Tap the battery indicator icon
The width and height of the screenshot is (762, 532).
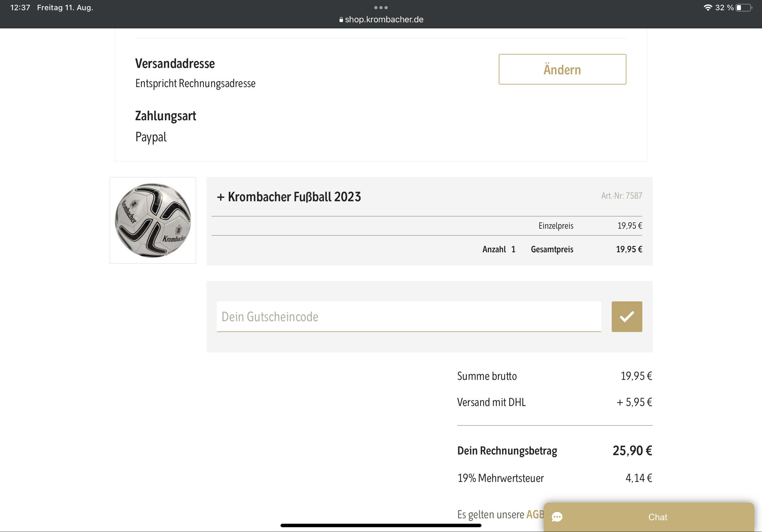point(744,8)
